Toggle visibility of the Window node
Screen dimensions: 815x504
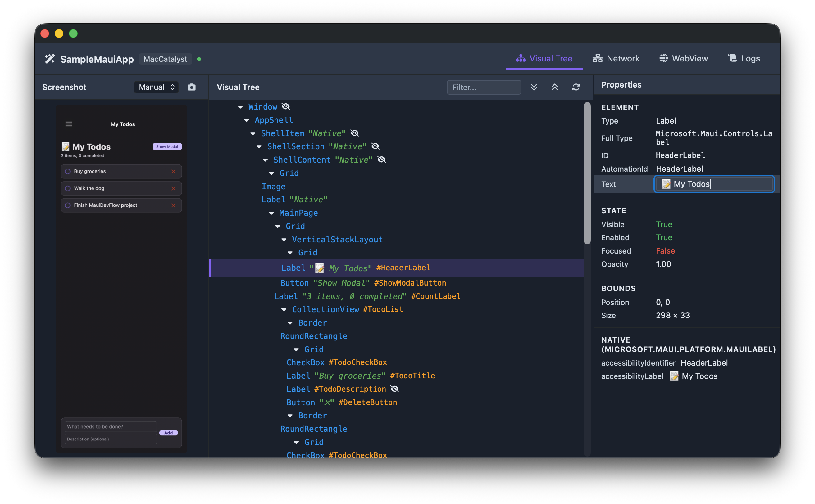(286, 106)
